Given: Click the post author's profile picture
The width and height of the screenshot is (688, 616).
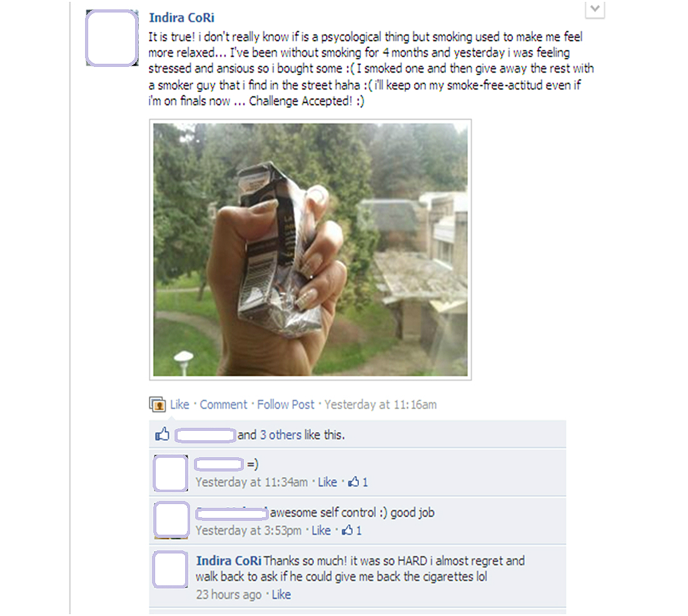Looking at the screenshot, I should [112, 38].
